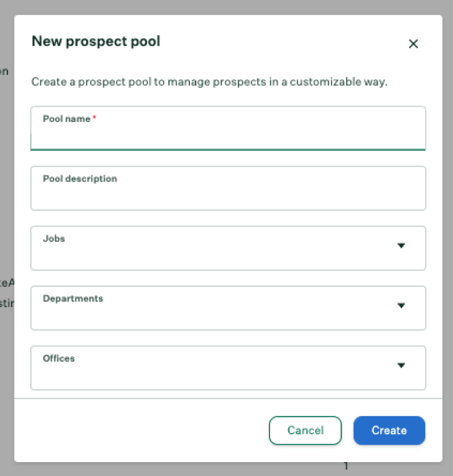Click into the Pool description field

click(x=228, y=188)
